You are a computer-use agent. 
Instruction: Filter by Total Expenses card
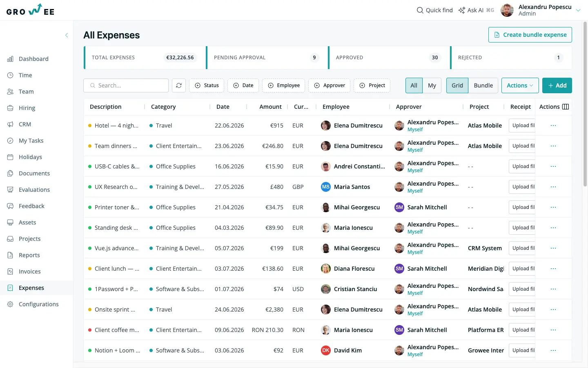point(145,58)
